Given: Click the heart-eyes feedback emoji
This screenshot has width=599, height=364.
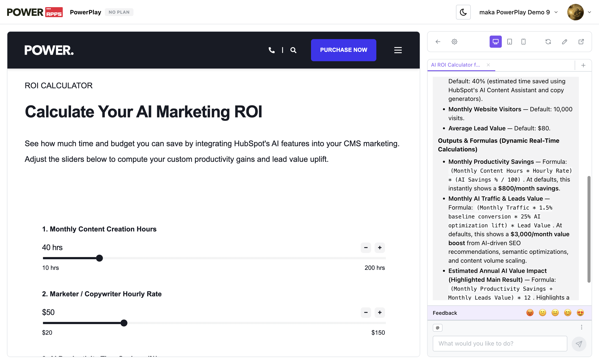Looking at the screenshot, I should pyautogui.click(x=580, y=313).
